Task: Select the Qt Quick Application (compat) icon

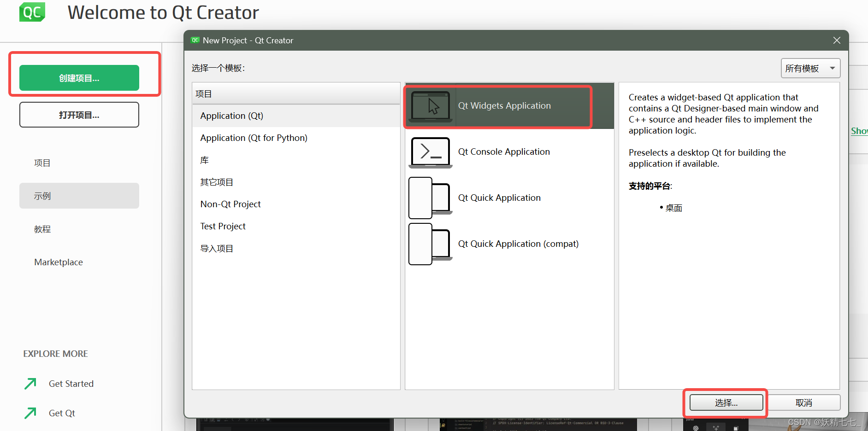Action: 430,244
